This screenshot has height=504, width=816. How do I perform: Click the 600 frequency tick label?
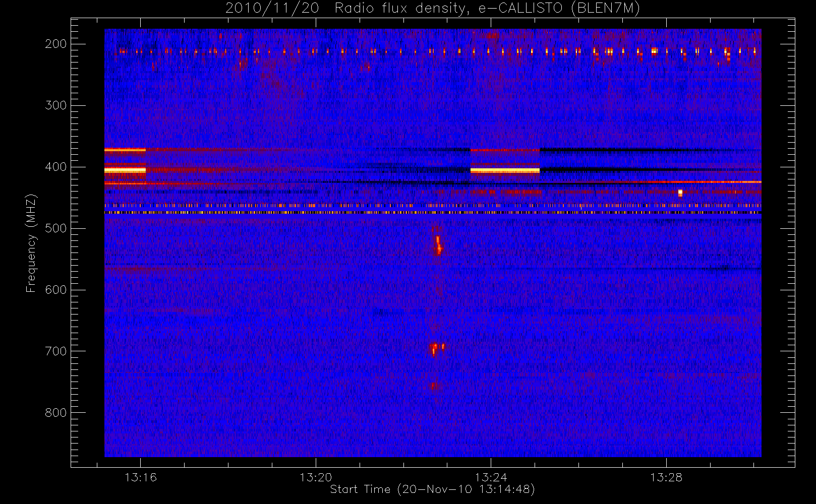point(56,290)
